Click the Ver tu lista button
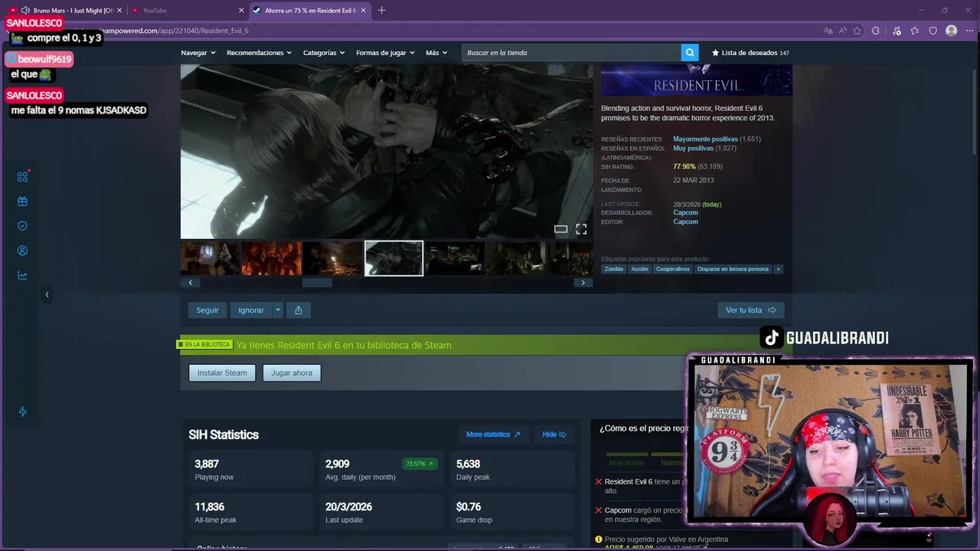 (751, 310)
